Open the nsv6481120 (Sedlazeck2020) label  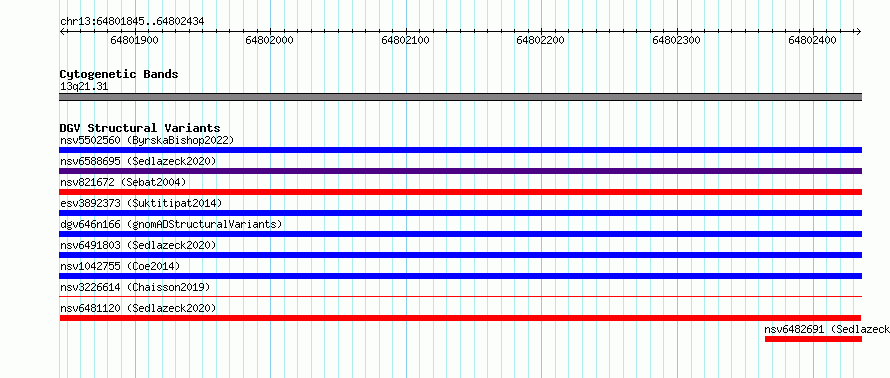coord(138,308)
